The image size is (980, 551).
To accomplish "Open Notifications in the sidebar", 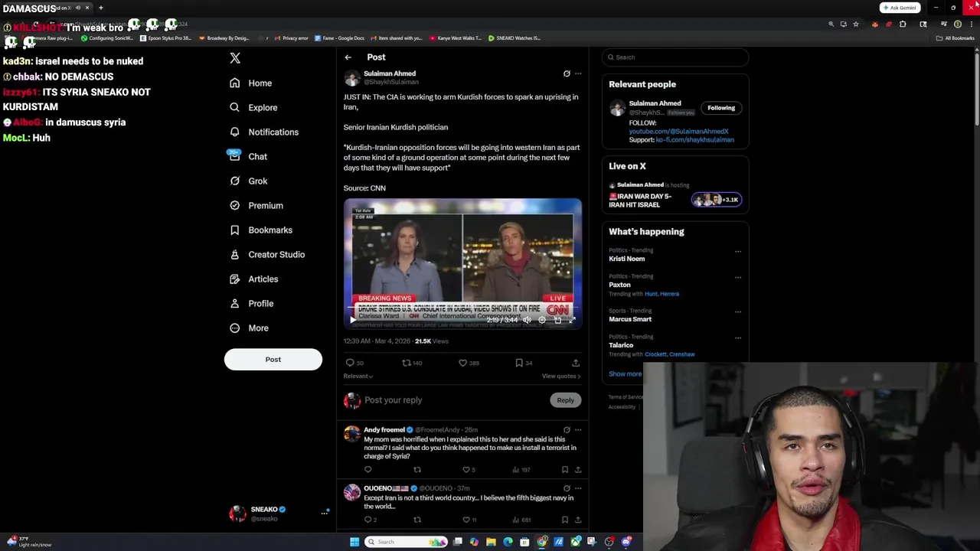I will pos(264,132).
